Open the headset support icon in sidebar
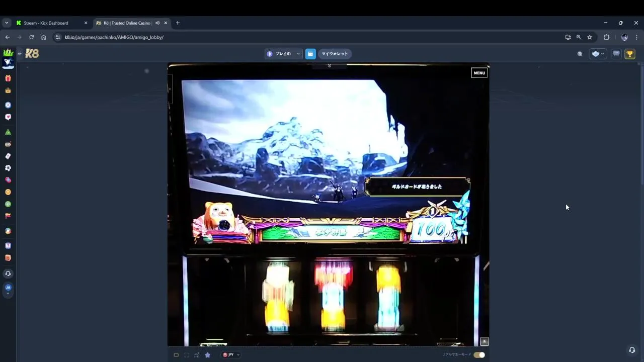 pos(8,274)
